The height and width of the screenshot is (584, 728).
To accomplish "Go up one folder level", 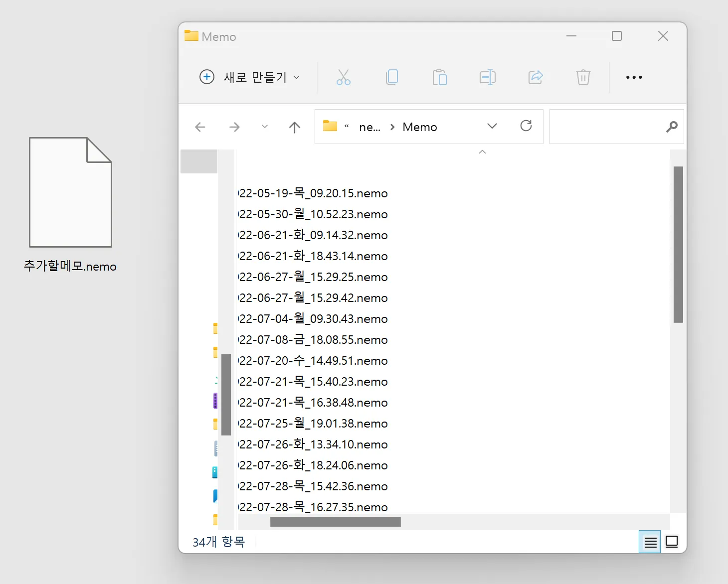I will [x=295, y=127].
